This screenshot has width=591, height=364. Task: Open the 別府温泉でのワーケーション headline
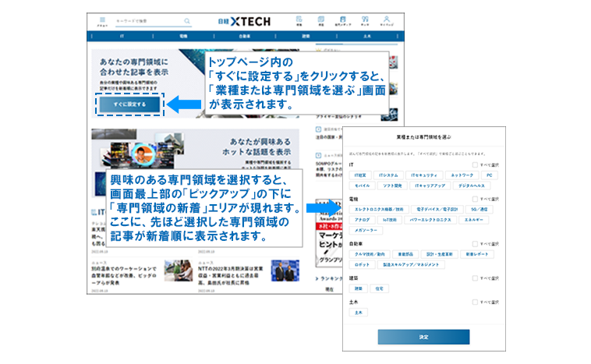click(124, 276)
